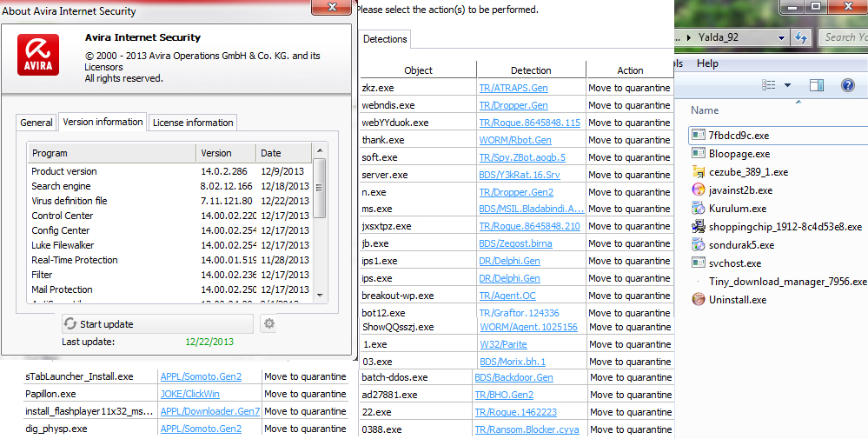Open the JOKE/ClickWin detection link
This screenshot has height=439, width=868.
click(190, 394)
